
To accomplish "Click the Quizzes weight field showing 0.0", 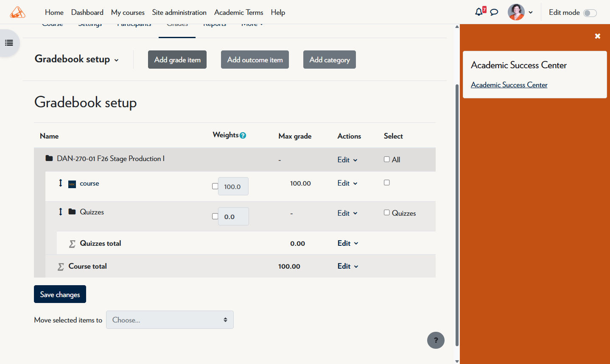I will point(233,217).
